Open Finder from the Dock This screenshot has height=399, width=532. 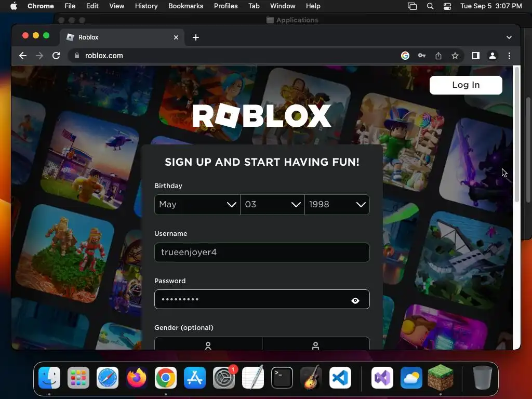(49, 378)
